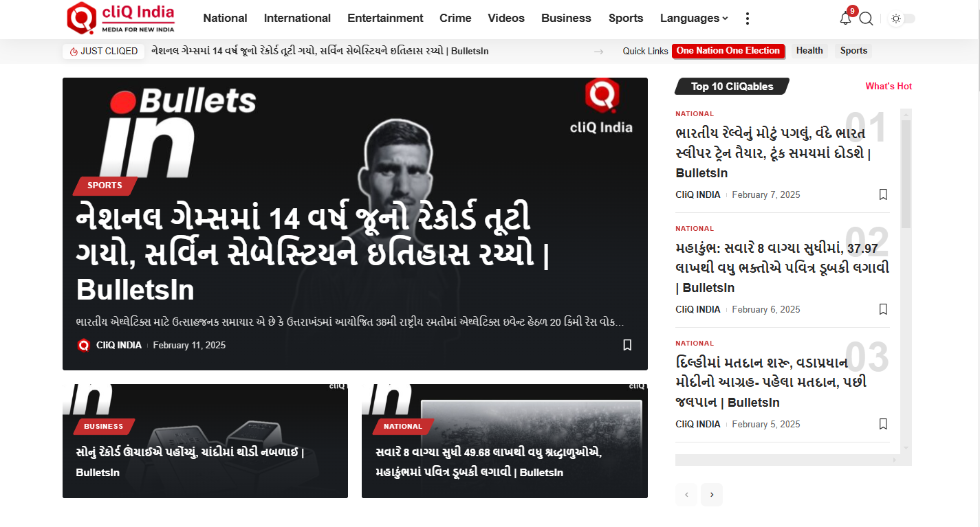Viewport: 980px width, 527px height.
Task: Open the National menu item
Action: pyautogui.click(x=225, y=19)
